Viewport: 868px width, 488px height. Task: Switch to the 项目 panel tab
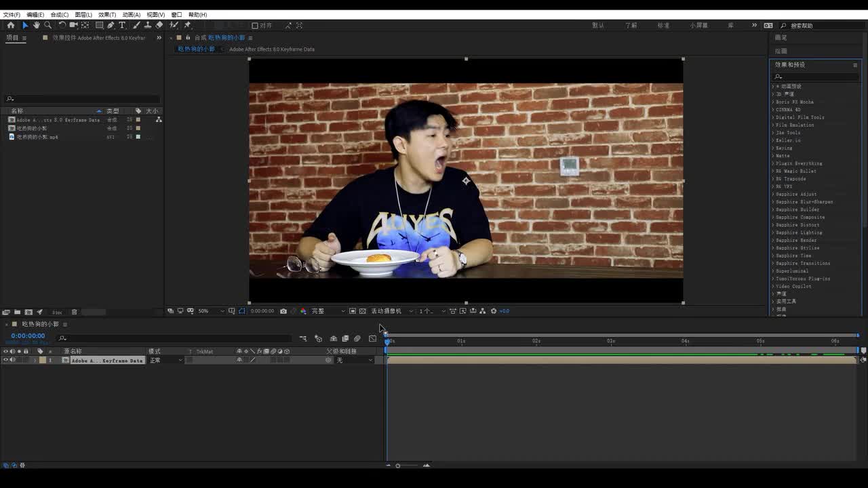[x=12, y=38]
